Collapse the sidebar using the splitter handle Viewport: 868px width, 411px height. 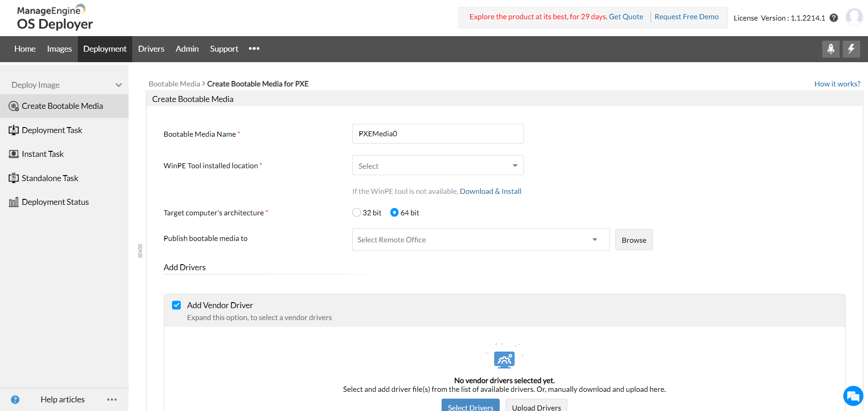coord(140,251)
